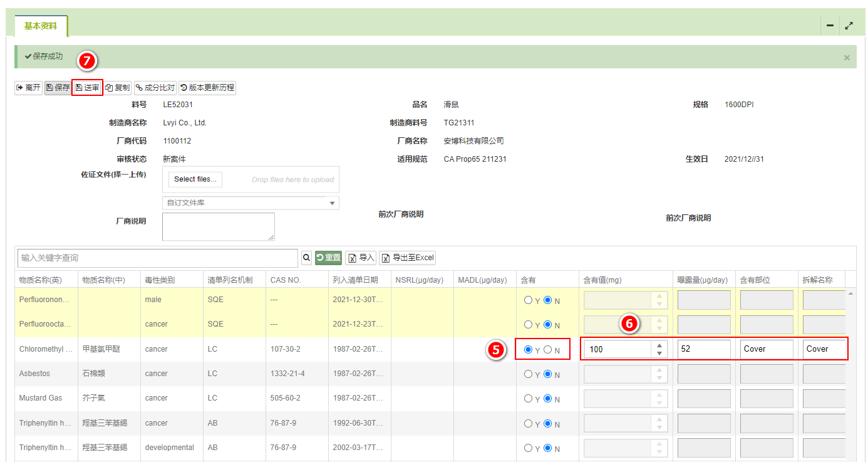Select the 基本资料 tab
Screen dimensions: 868x462
[x=41, y=26]
